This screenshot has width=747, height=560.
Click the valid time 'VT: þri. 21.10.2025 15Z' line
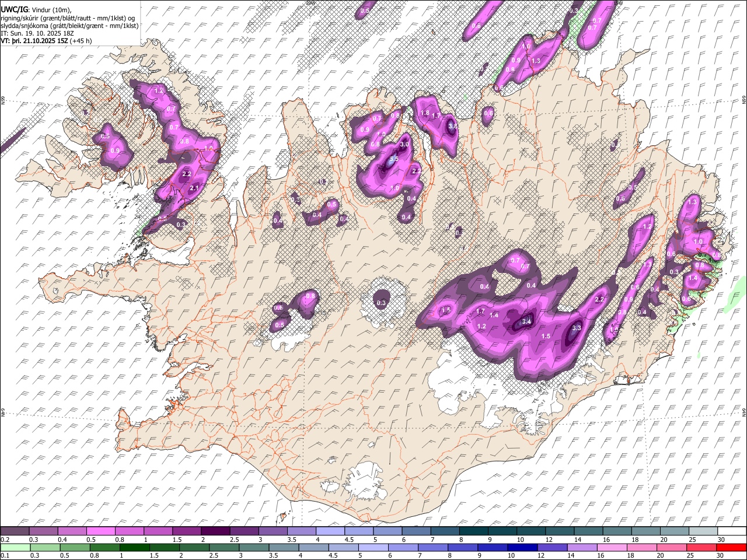tap(34, 41)
